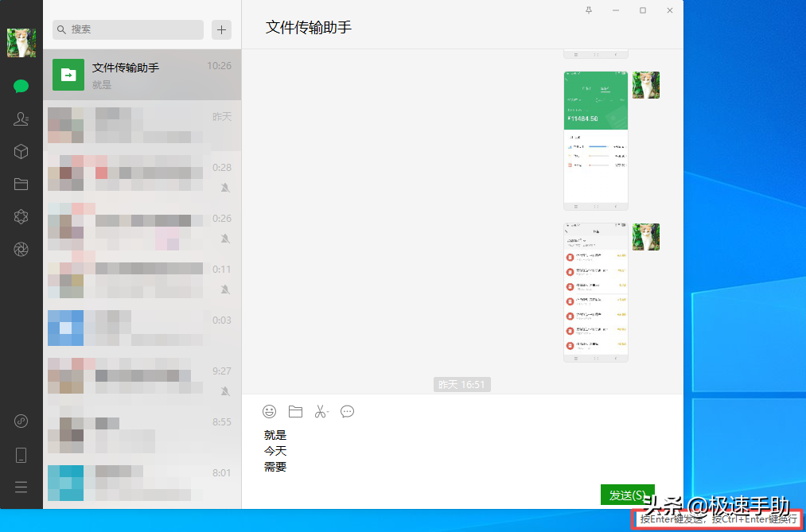
Task: Click the message text input area
Action: tap(462, 452)
